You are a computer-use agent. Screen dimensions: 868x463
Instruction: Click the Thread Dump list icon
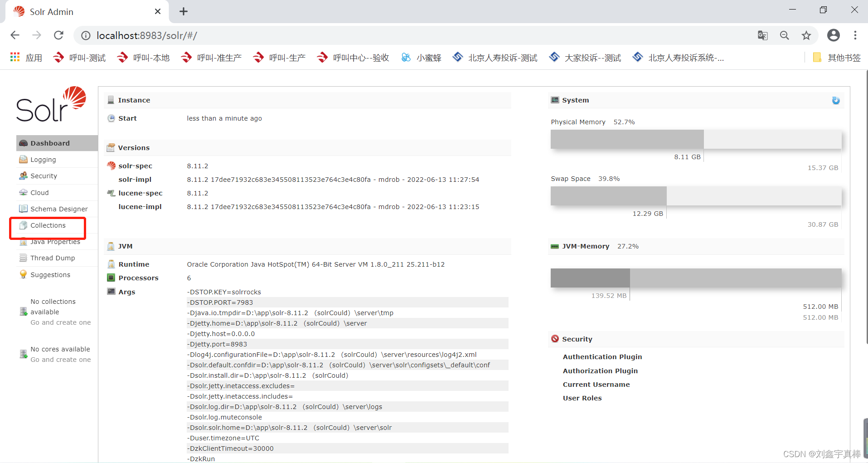(23, 258)
